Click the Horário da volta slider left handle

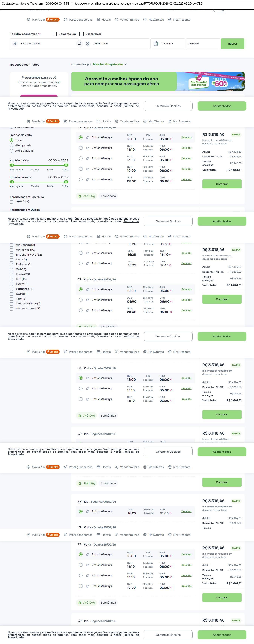(x=12, y=182)
